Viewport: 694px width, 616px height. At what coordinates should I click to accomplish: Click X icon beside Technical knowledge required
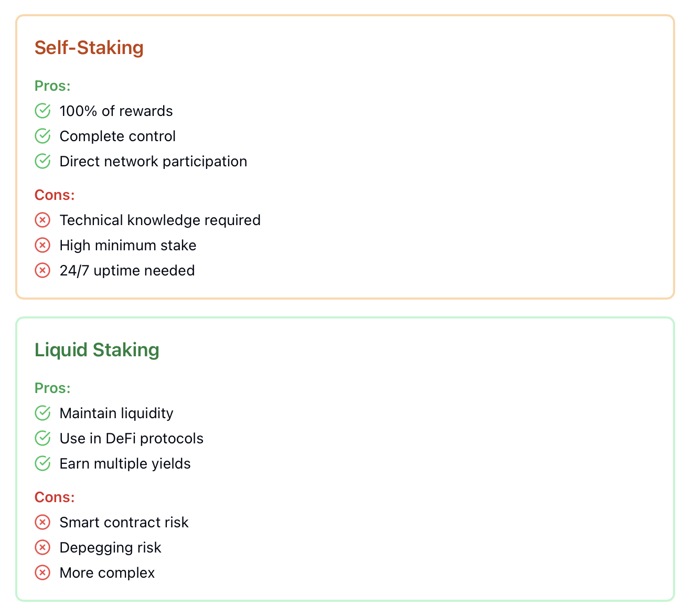tap(42, 220)
